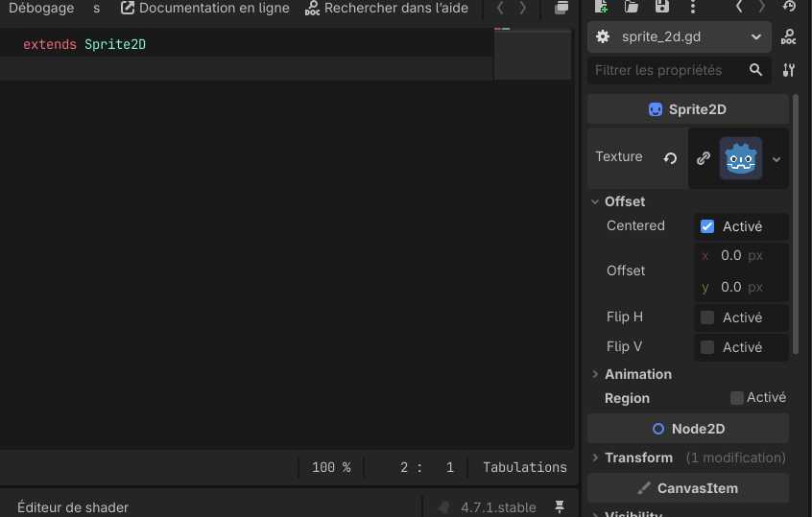Open documentation for sprite_2d.gd via DOC icon
Screen dimensions: 812x517
tap(789, 37)
